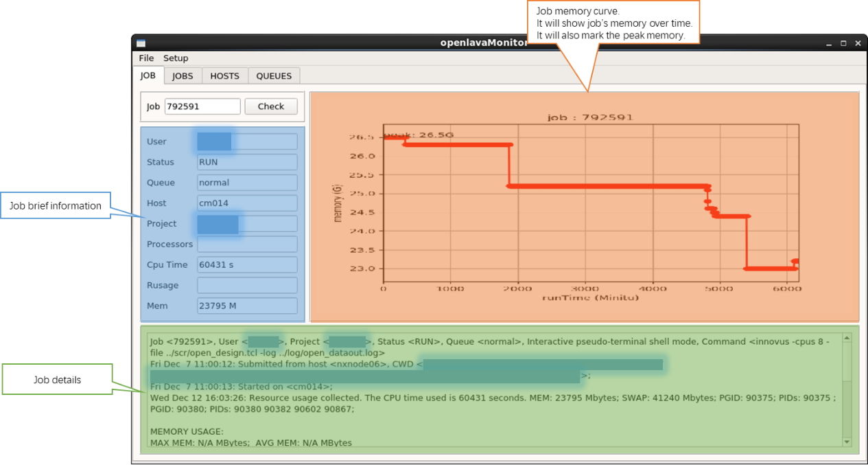Select the Mem field showing 23795 M
The image size is (868, 465).
click(247, 306)
